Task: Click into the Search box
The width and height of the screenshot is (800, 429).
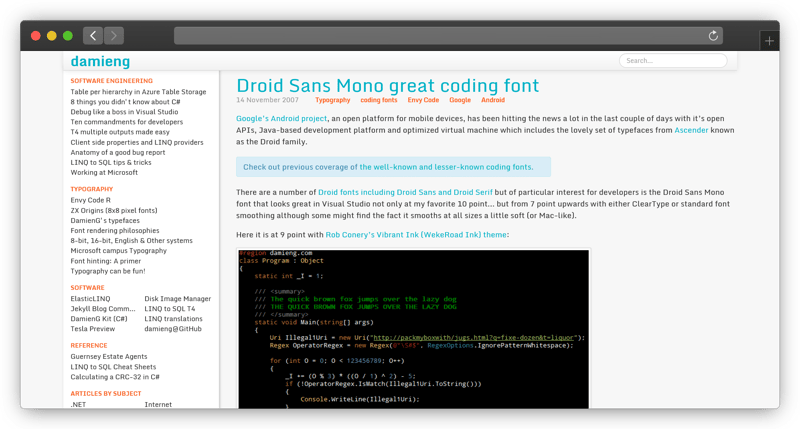Action: 673,61
